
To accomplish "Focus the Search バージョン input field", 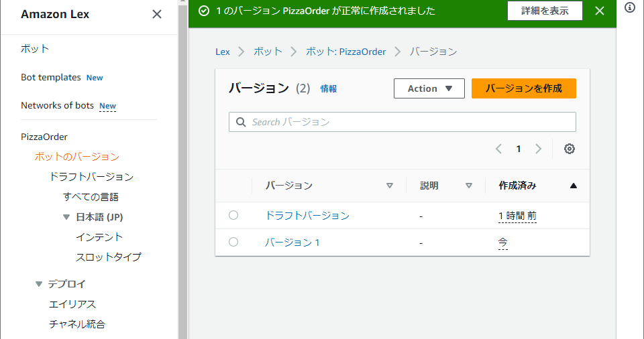I will tap(402, 123).
